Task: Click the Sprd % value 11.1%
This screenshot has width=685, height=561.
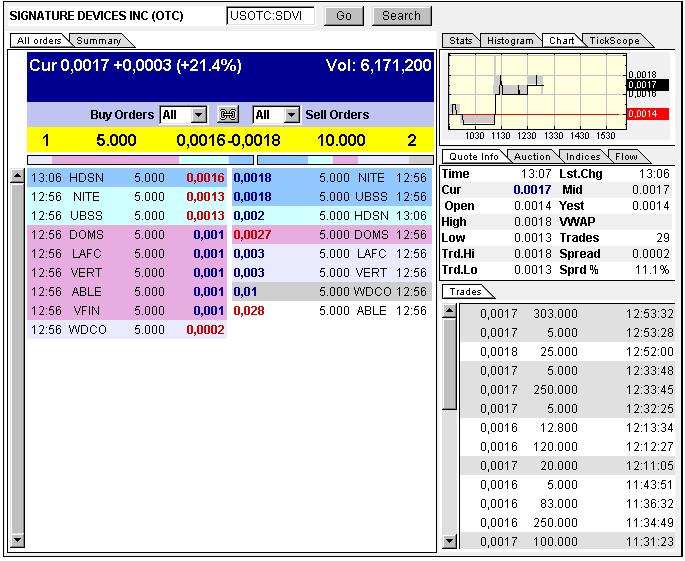Action: click(x=652, y=270)
